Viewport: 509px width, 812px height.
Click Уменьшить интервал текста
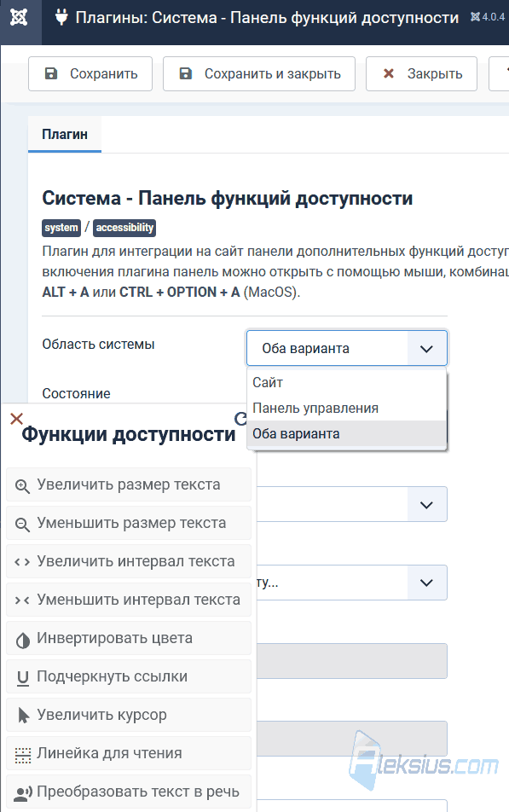pos(129,600)
